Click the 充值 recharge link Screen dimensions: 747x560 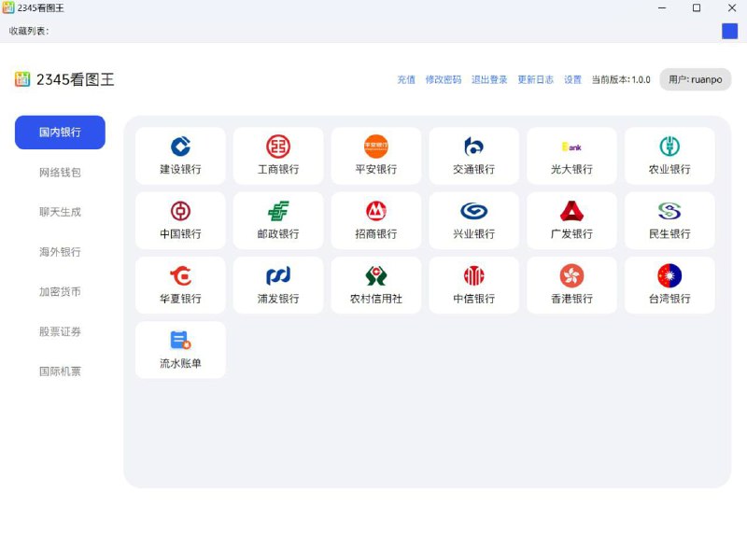point(406,79)
